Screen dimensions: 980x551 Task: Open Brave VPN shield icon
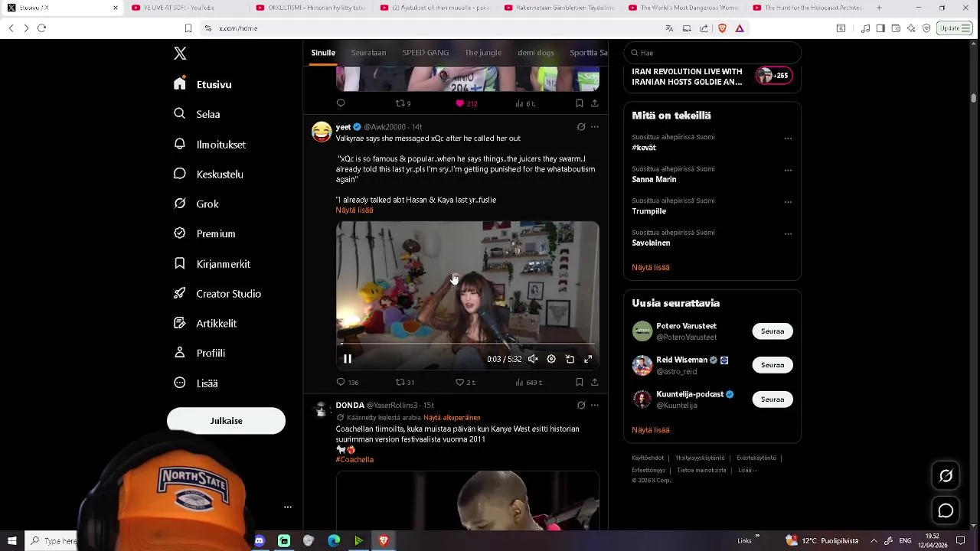926,28
